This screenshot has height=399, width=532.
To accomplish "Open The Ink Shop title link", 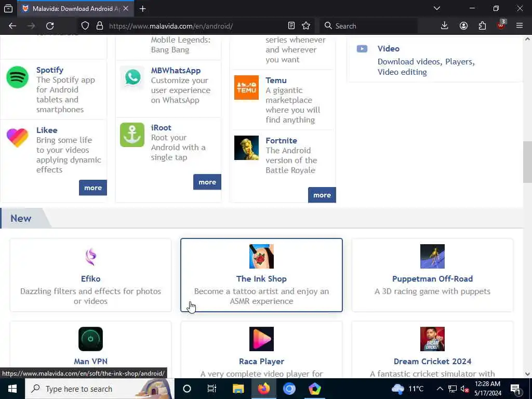I will point(261,278).
